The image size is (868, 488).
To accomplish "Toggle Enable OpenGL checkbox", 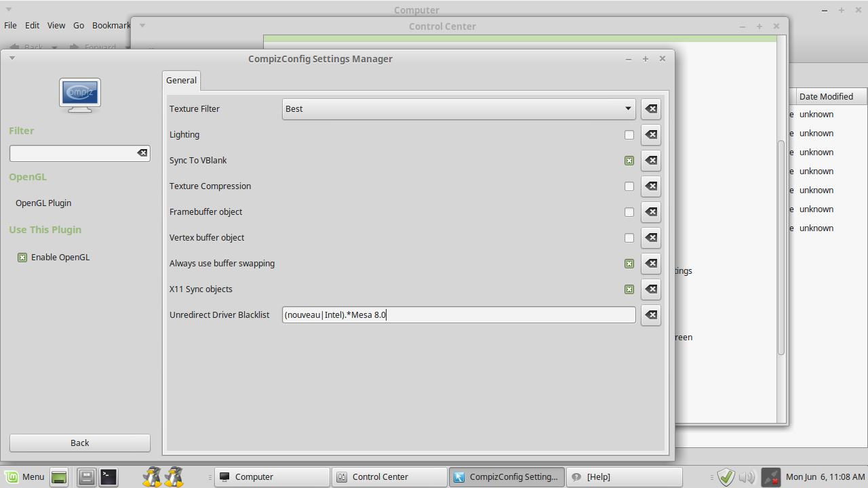I will [22, 258].
